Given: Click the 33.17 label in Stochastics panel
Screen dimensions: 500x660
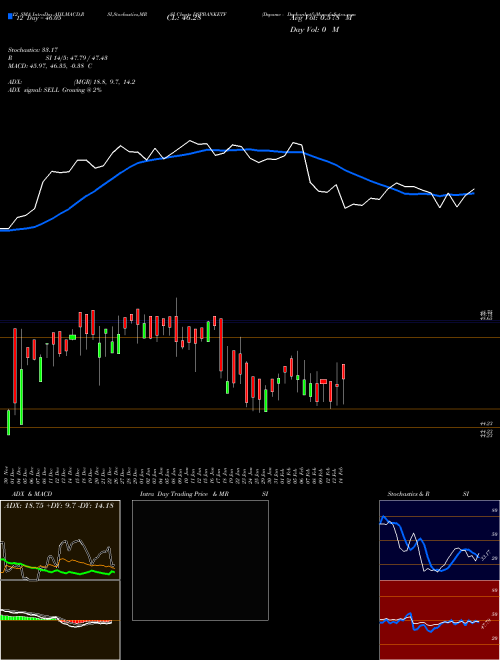Looking at the screenshot, I should [484, 555].
